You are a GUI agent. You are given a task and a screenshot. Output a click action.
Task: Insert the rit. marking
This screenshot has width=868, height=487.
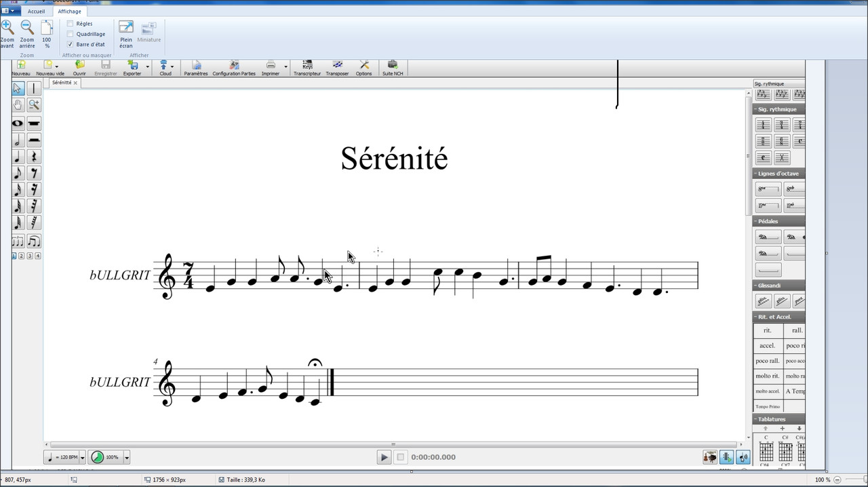click(x=768, y=330)
